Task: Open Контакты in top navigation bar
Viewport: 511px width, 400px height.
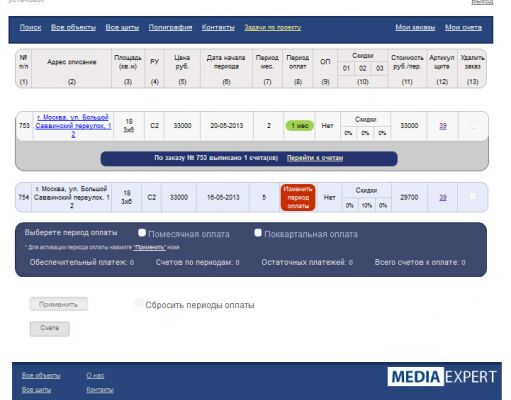Action: pyautogui.click(x=218, y=27)
